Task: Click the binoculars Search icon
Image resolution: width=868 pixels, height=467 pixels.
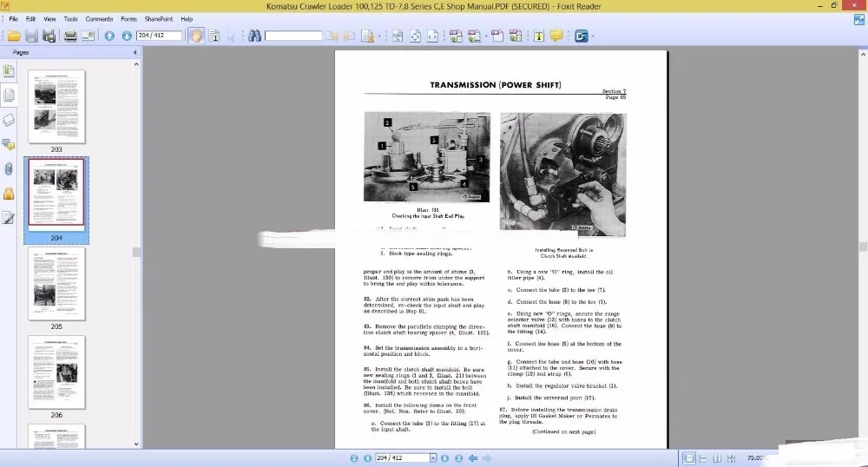Action: click(254, 36)
